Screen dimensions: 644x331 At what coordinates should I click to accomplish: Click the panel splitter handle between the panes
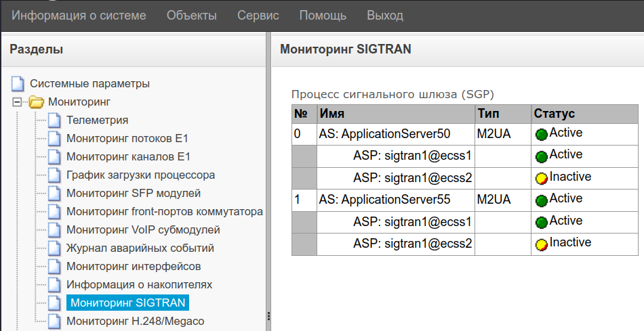tap(268, 316)
